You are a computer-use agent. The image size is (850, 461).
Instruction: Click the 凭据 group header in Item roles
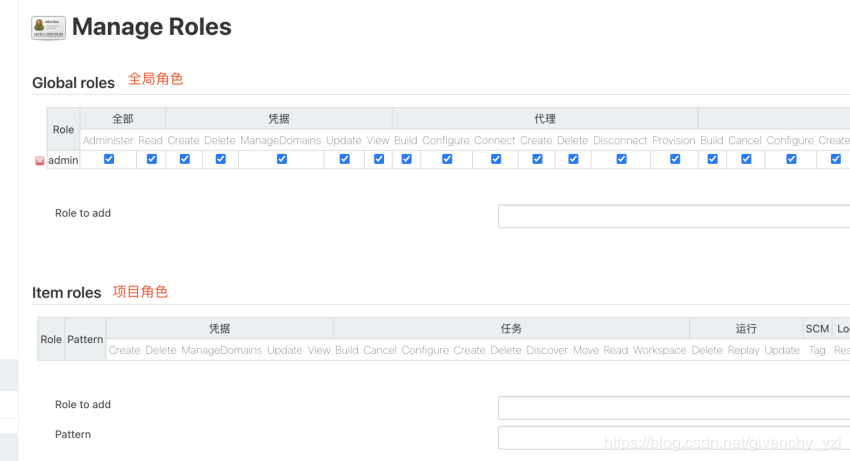pyautogui.click(x=220, y=329)
